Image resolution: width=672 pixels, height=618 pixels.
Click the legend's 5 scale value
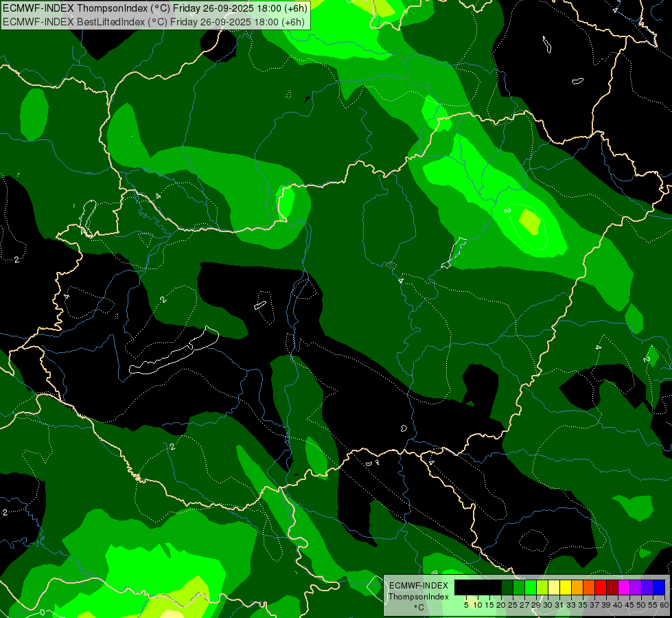tap(466, 604)
